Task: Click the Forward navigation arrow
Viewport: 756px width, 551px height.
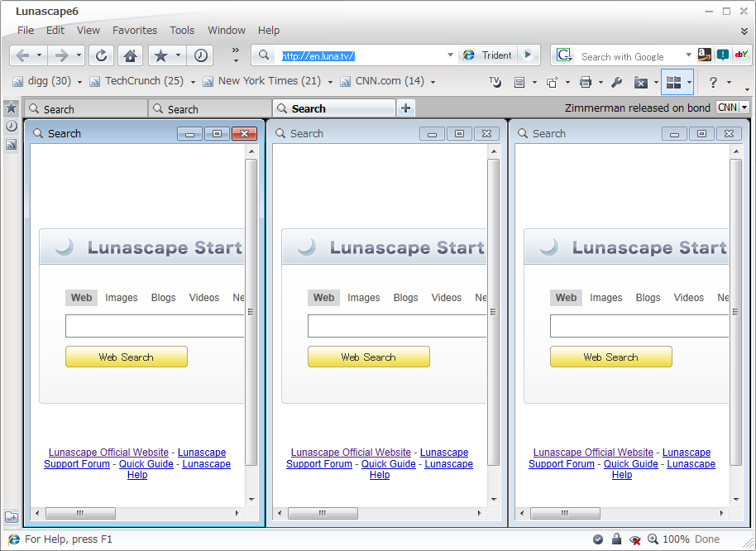Action: coord(61,56)
